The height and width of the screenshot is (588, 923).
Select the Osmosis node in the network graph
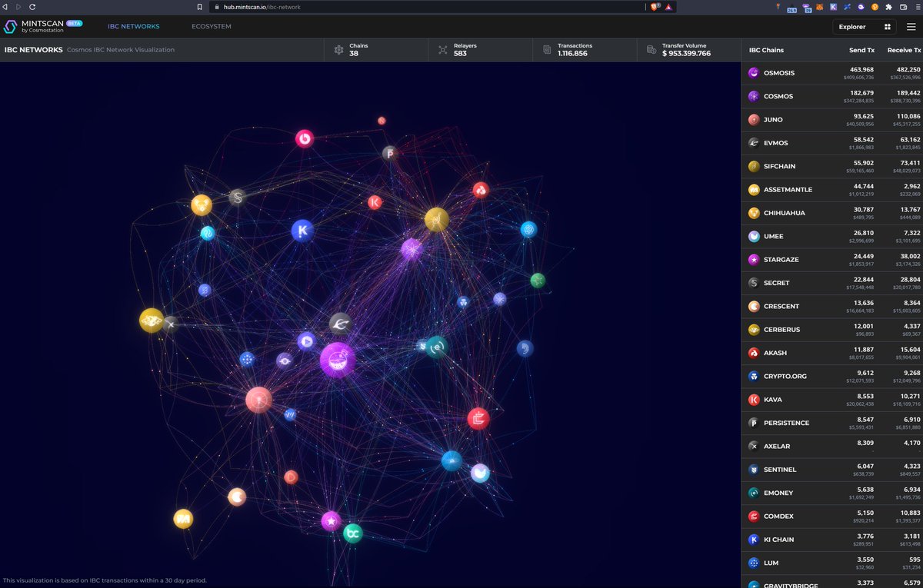click(337, 360)
